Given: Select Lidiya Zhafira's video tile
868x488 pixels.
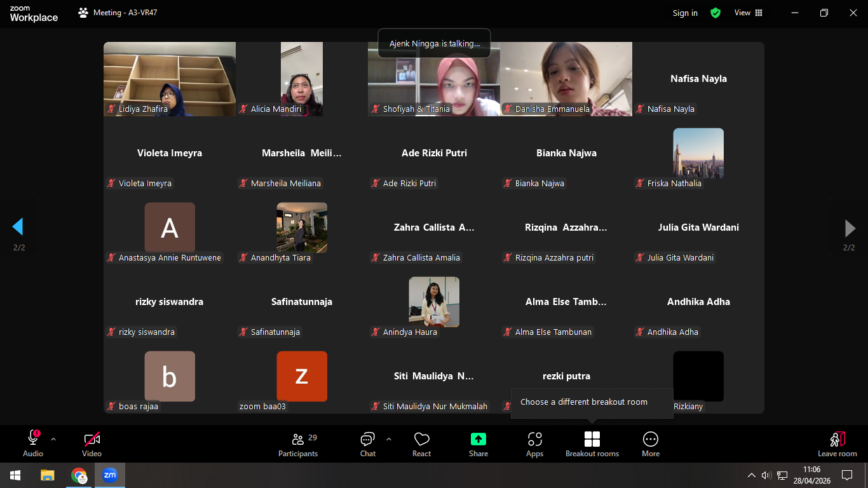Looking at the screenshot, I should click(170, 79).
